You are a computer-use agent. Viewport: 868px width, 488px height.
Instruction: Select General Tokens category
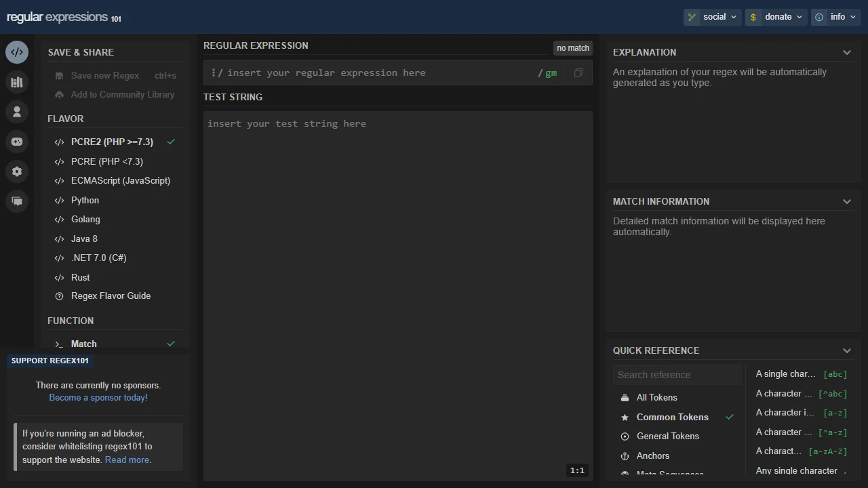[x=667, y=436]
